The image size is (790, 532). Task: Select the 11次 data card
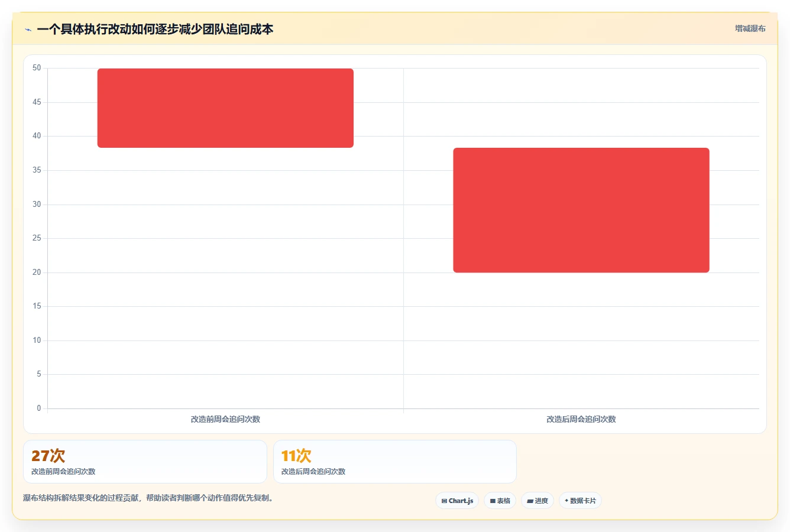coord(395,462)
